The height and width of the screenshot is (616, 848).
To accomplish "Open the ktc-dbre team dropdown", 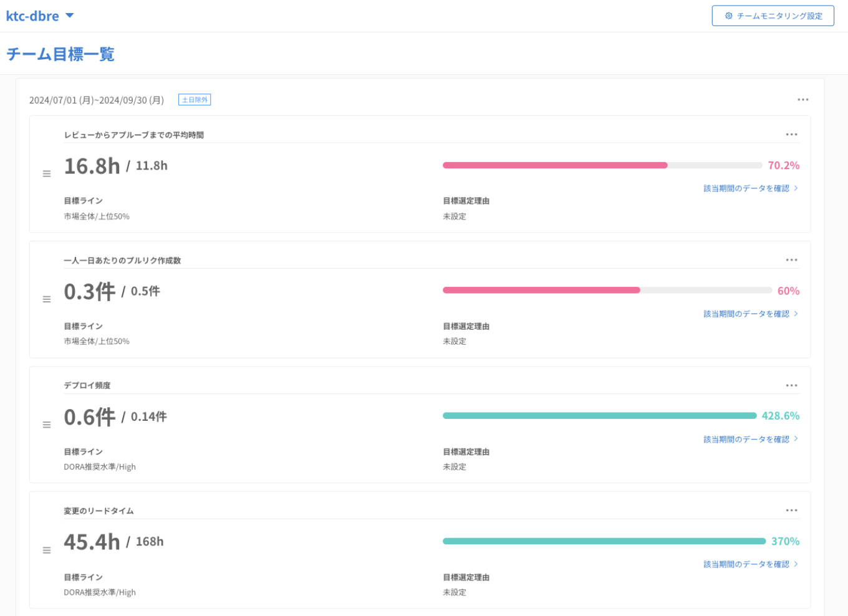I will coord(40,16).
